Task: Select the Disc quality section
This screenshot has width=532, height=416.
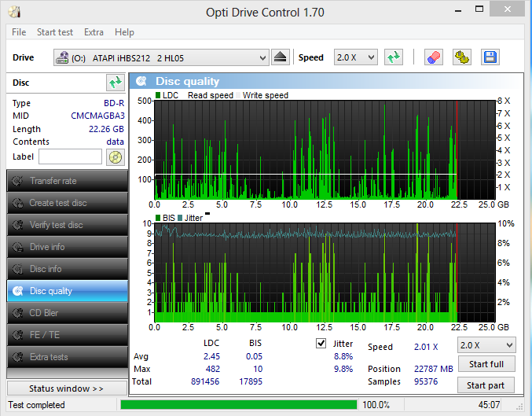Action: [x=67, y=291]
